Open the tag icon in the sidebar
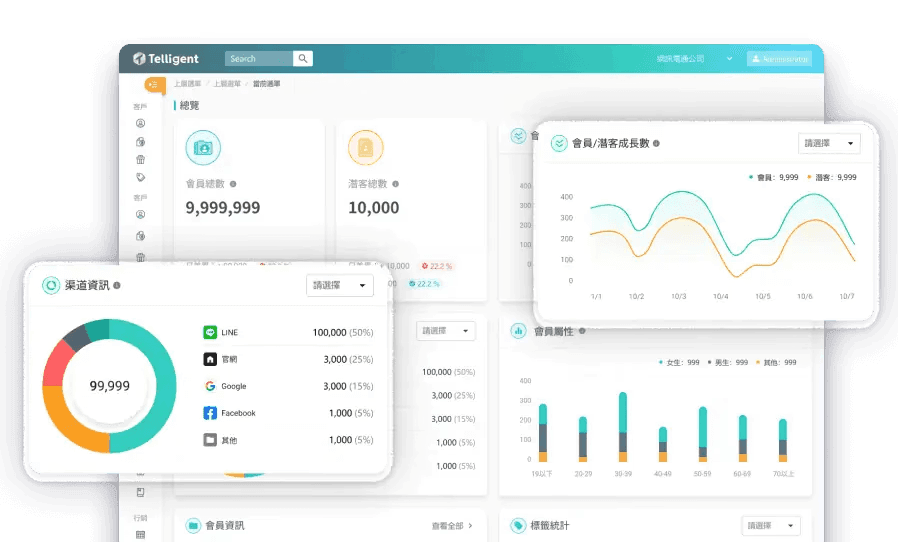The height and width of the screenshot is (542, 898). [140, 177]
